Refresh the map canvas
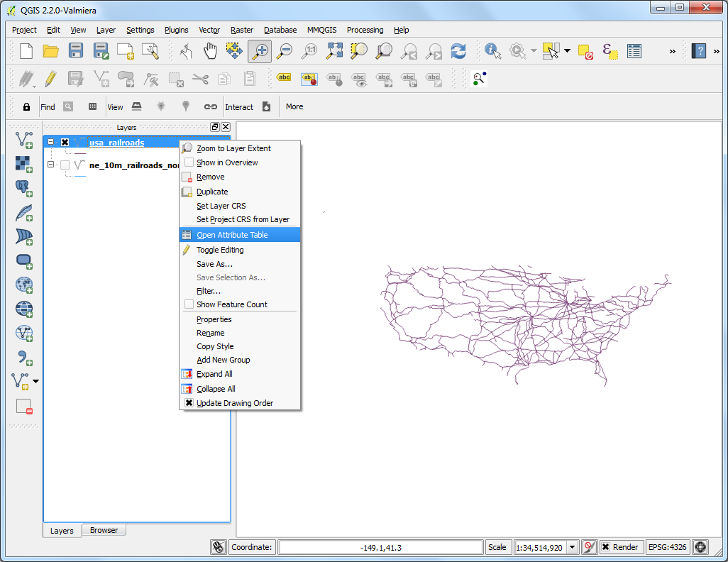 point(458,51)
